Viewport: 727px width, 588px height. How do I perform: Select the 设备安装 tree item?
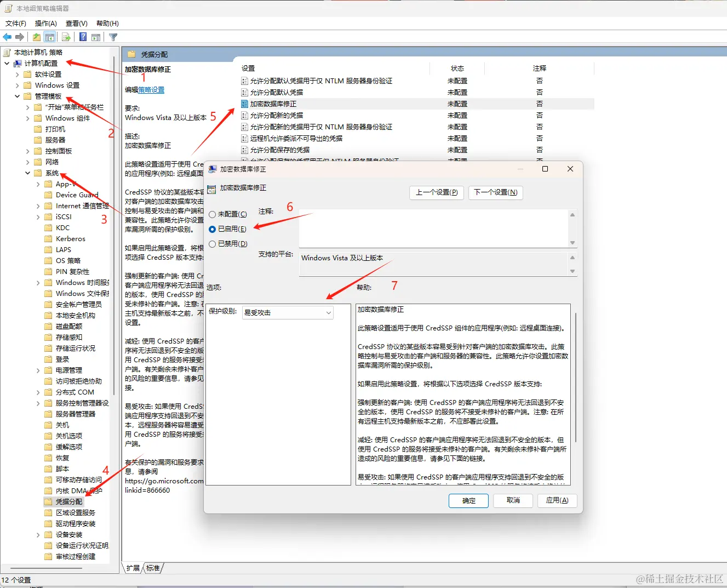point(69,535)
